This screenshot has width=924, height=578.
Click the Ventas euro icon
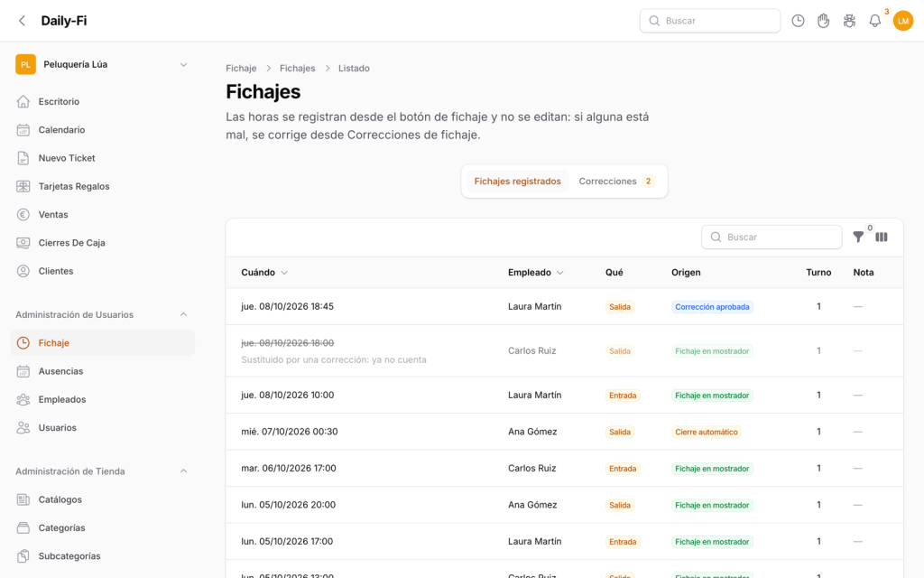coord(23,215)
